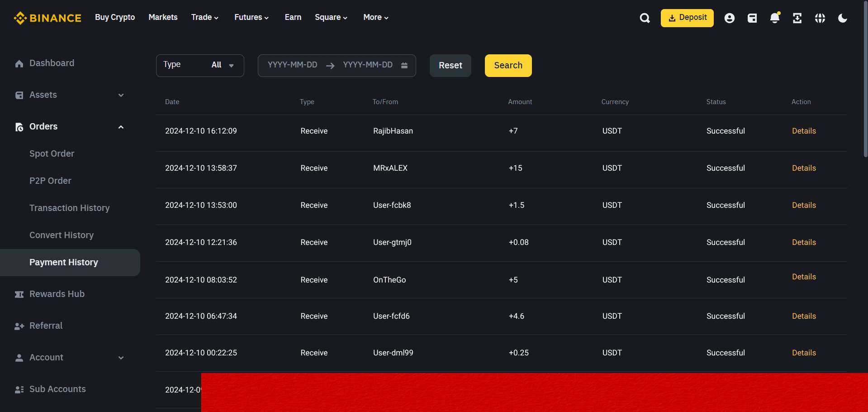View Details for User-gtmj0 payment

point(804,242)
